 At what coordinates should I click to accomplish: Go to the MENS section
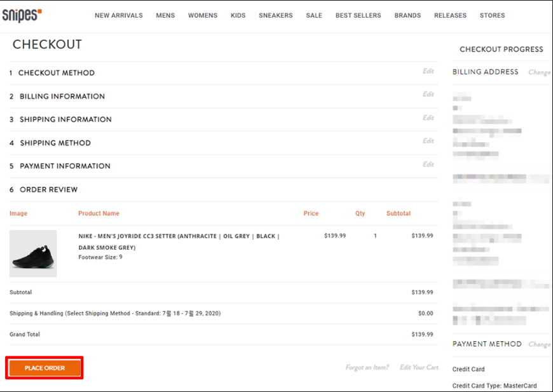coord(165,15)
